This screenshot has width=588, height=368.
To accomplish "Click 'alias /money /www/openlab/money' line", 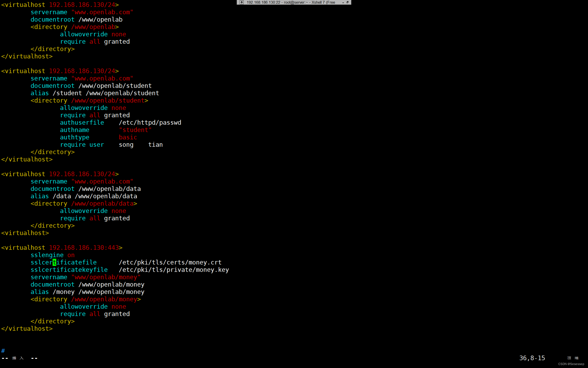I will (88, 292).
